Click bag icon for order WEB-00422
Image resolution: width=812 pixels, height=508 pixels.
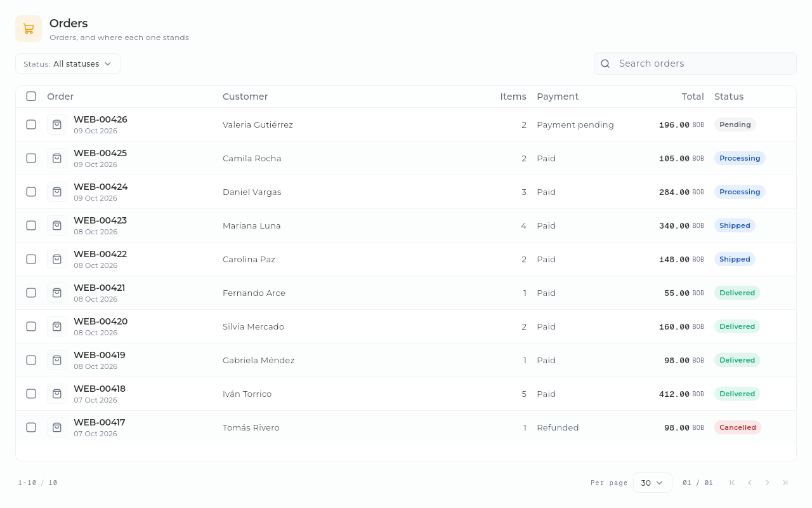pyautogui.click(x=57, y=259)
